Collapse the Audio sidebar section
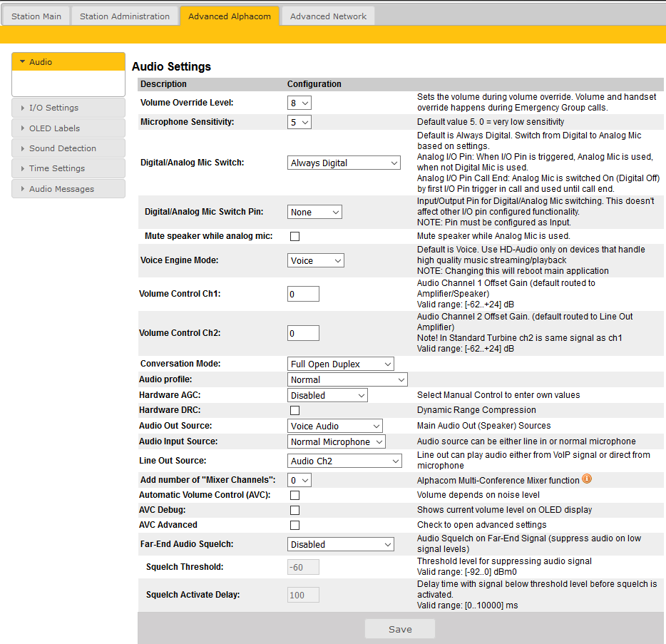 [x=68, y=62]
